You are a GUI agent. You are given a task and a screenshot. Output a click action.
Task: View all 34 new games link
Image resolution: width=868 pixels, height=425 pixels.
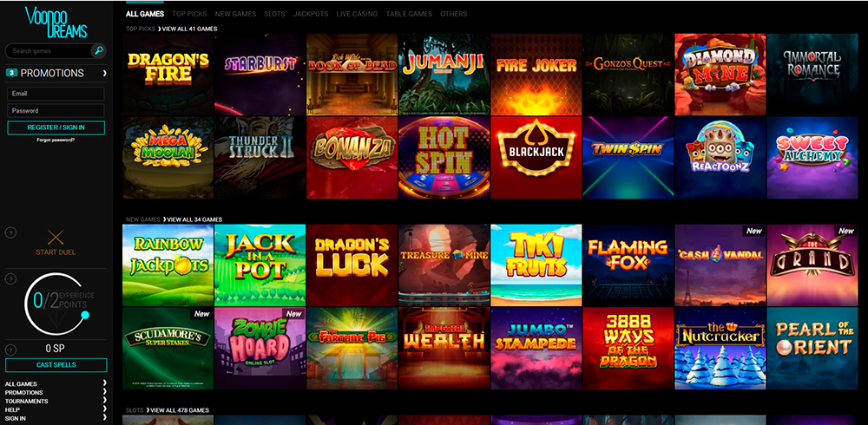pos(194,219)
